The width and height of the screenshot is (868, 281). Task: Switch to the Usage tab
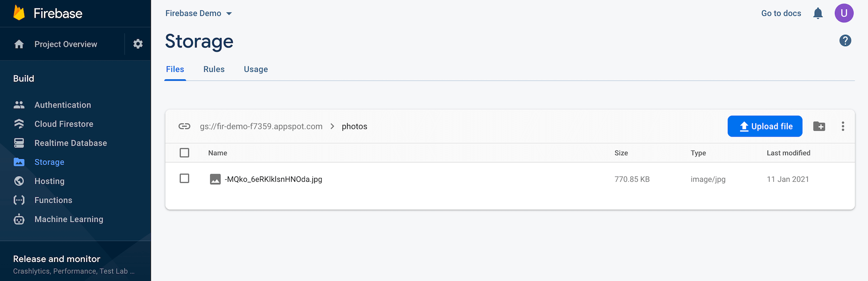coord(256,69)
